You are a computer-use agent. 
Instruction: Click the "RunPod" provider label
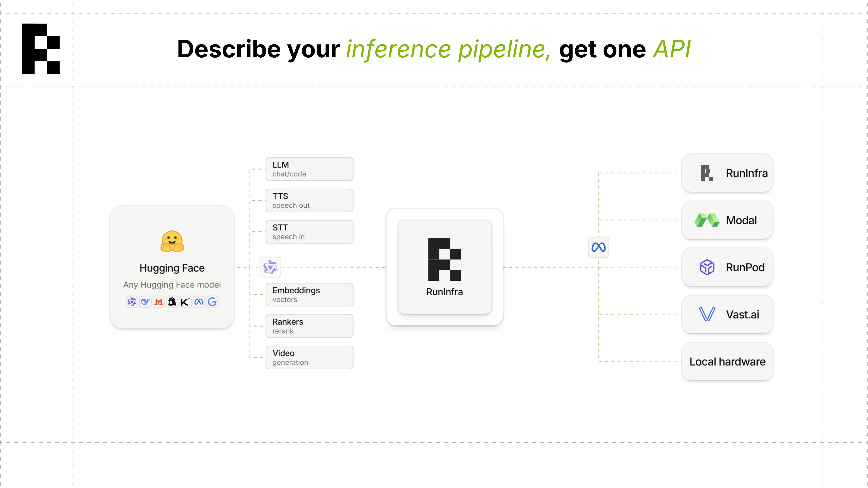click(x=745, y=268)
